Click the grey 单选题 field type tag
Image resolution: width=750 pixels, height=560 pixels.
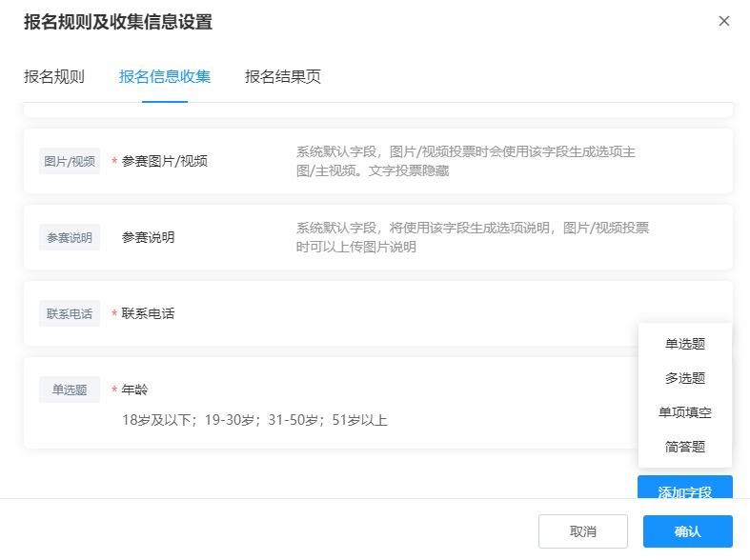[70, 390]
